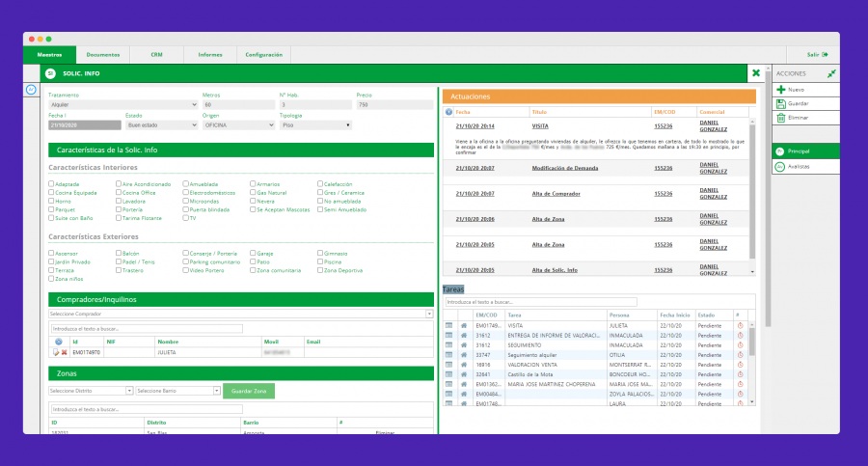
Task: Click the Metros field showing 60
Action: click(x=238, y=105)
